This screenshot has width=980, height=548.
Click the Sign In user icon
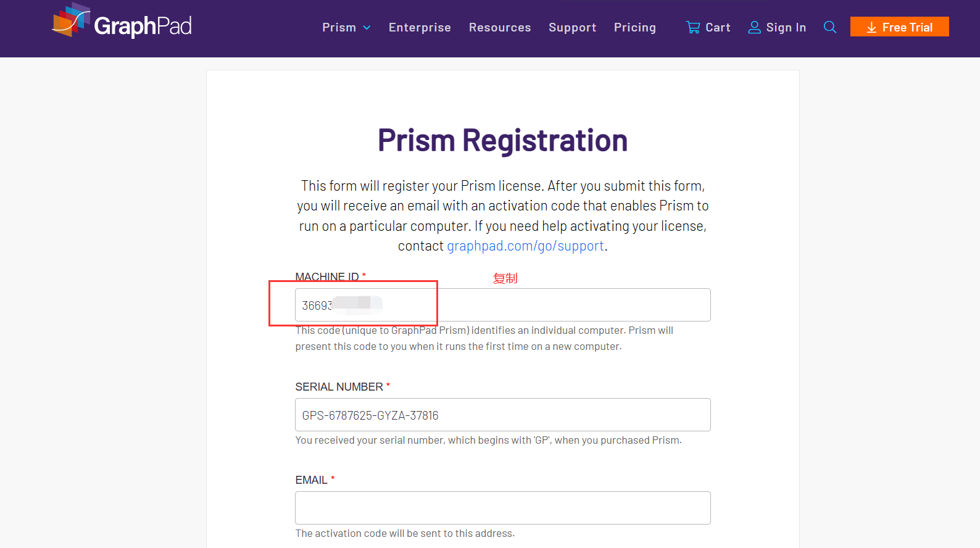pyautogui.click(x=754, y=28)
